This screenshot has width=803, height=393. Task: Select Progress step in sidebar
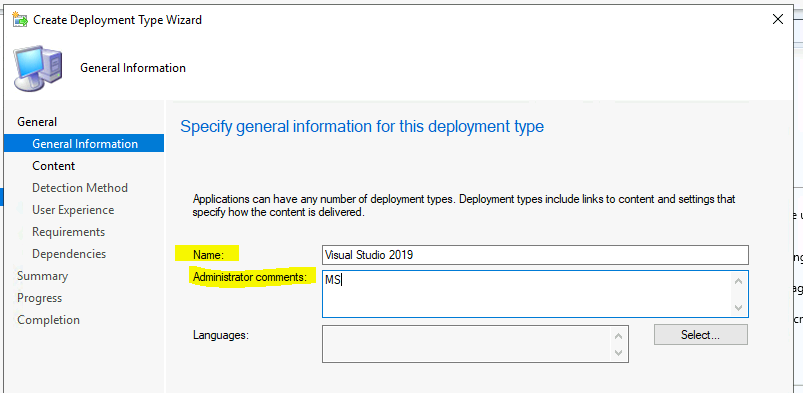click(x=39, y=298)
